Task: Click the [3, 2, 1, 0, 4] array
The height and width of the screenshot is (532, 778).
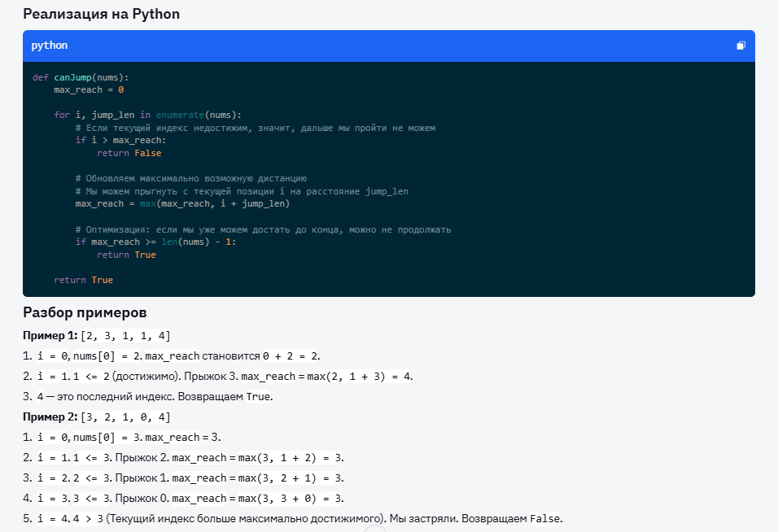Action: tap(125, 417)
